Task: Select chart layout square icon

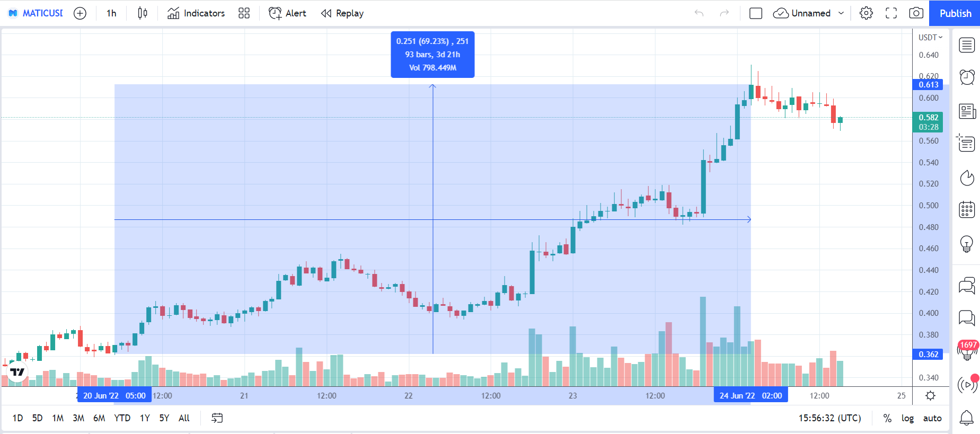Action: coord(756,13)
